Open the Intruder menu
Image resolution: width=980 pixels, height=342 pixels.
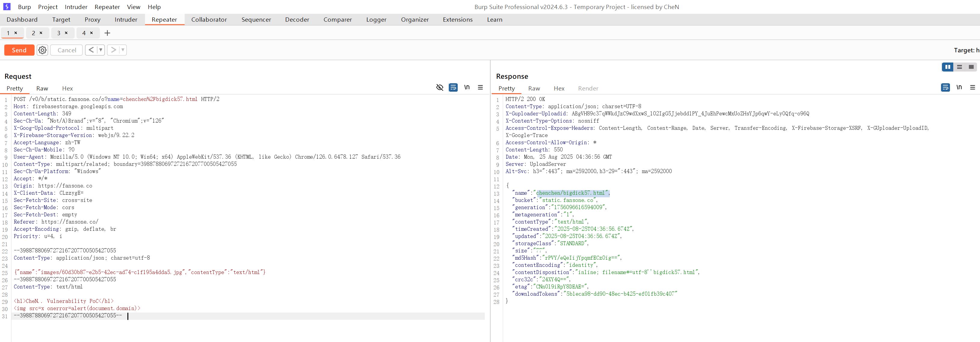click(x=76, y=7)
